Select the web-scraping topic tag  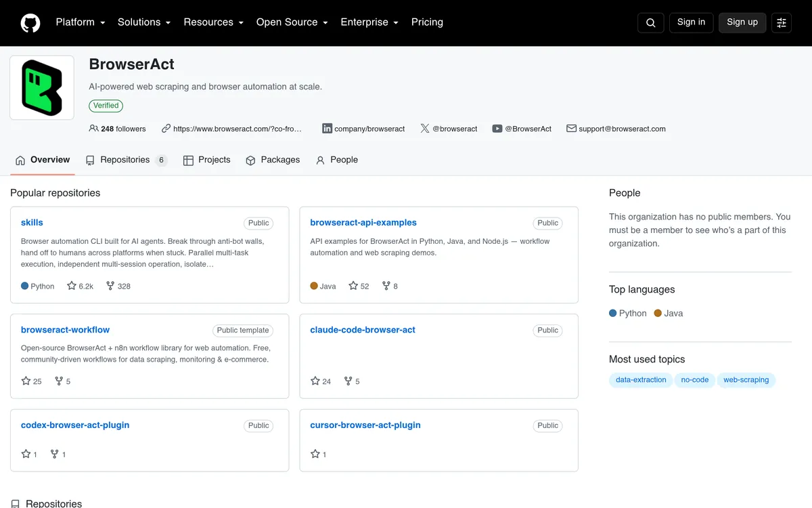pyautogui.click(x=746, y=380)
